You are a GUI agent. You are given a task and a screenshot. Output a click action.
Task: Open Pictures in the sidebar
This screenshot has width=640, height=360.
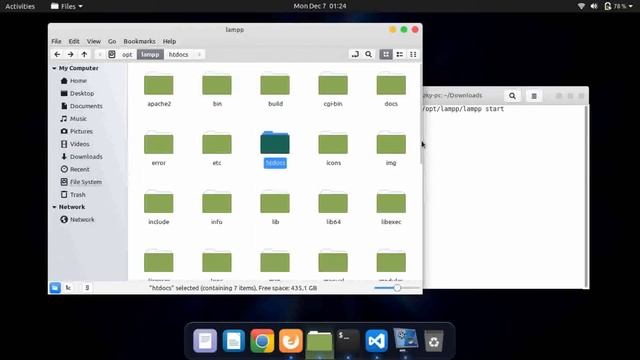pos(81,131)
